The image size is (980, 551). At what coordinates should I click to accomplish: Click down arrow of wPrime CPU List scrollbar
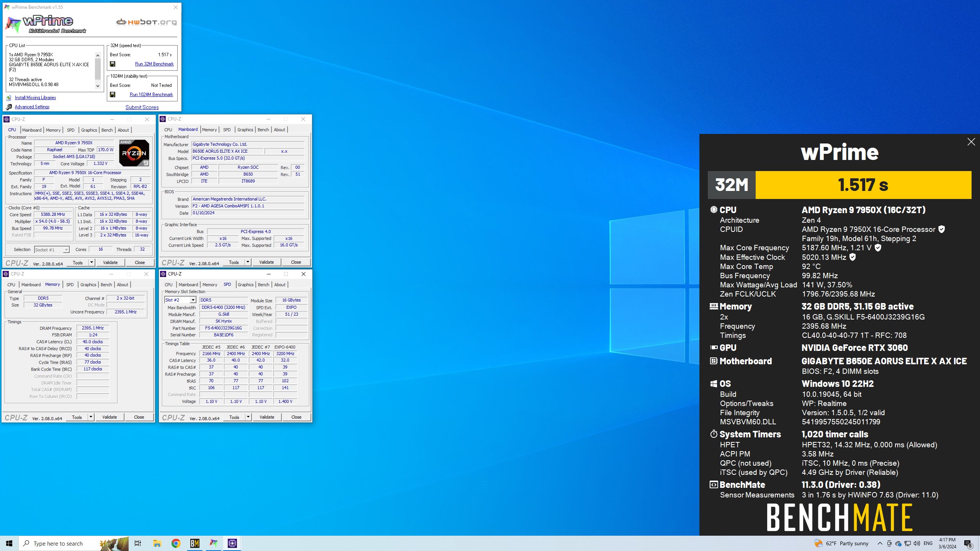point(98,86)
